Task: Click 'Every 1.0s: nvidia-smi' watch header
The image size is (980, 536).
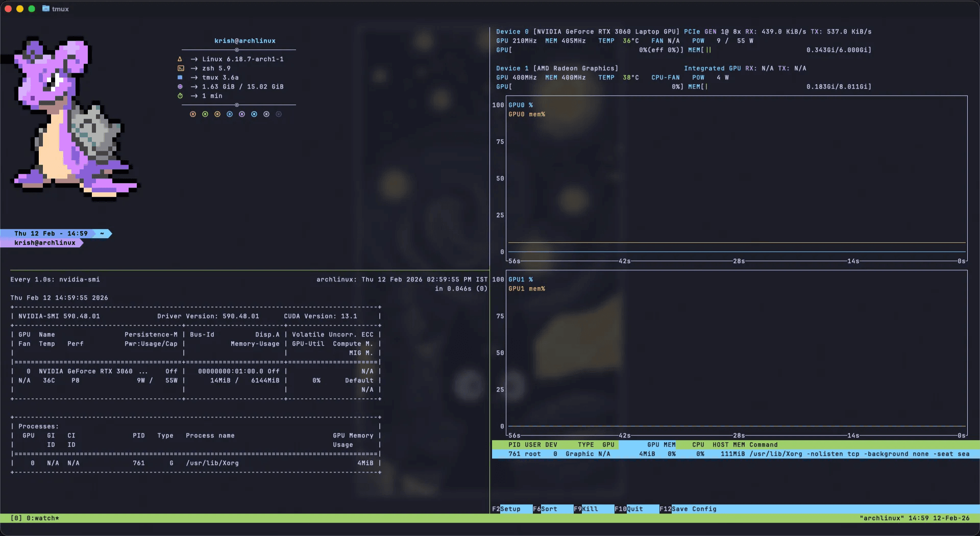Action: (x=55, y=279)
